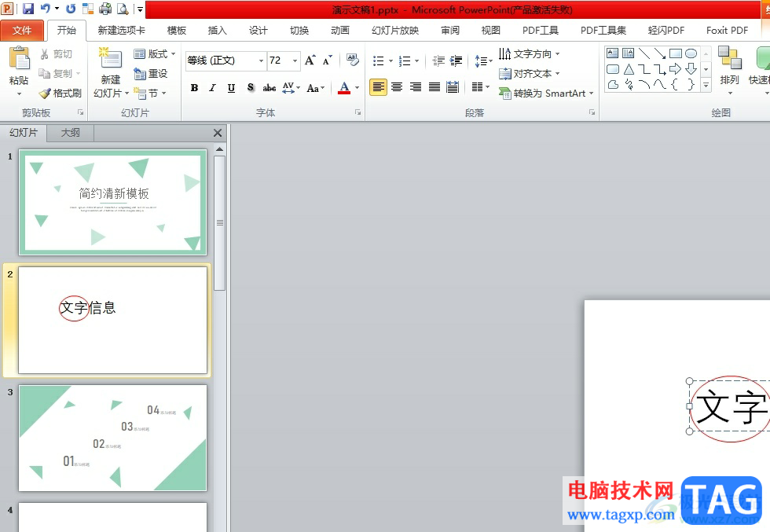The height and width of the screenshot is (532, 770).
Task: Open the bullets dropdown arrow
Action: click(391, 61)
